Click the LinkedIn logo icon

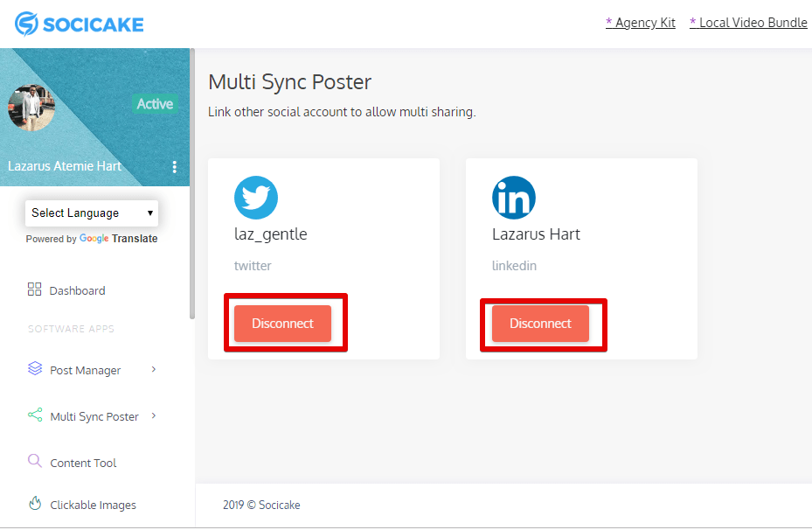pyautogui.click(x=514, y=198)
